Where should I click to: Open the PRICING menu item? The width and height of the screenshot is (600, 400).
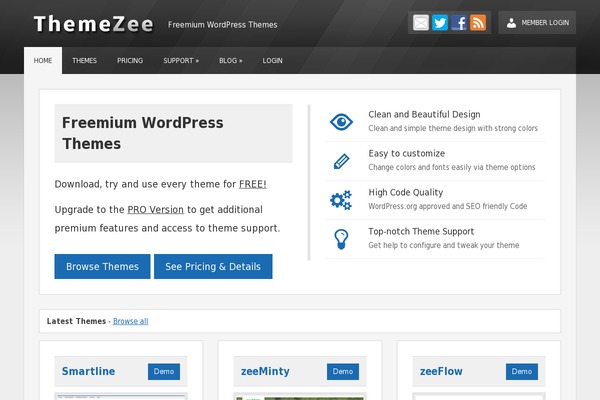coord(130,60)
